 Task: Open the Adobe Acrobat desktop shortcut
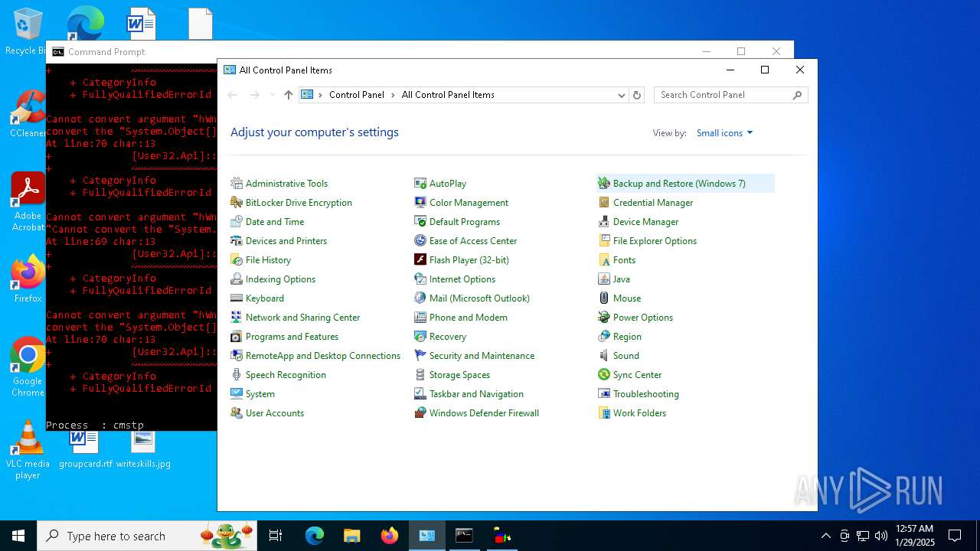pyautogui.click(x=28, y=202)
